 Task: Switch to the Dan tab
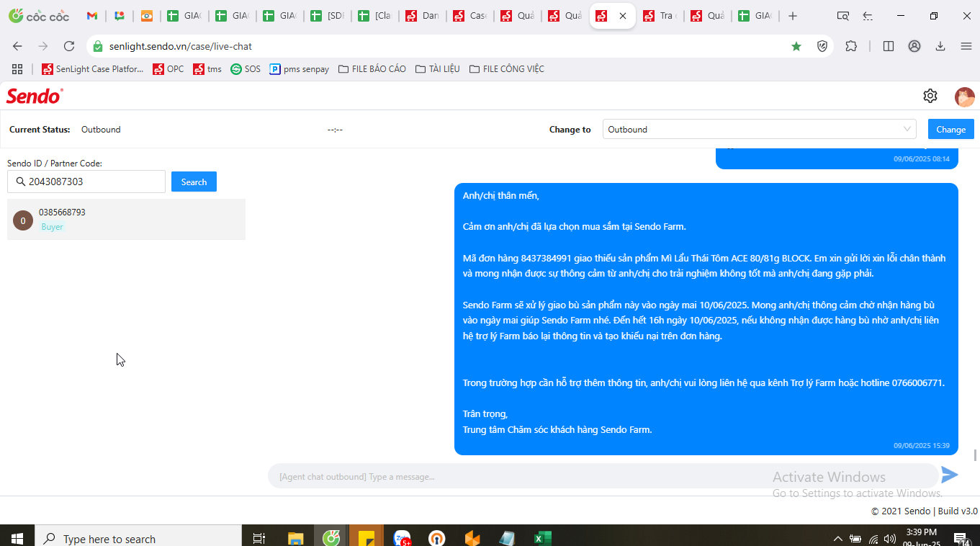pyautogui.click(x=423, y=16)
